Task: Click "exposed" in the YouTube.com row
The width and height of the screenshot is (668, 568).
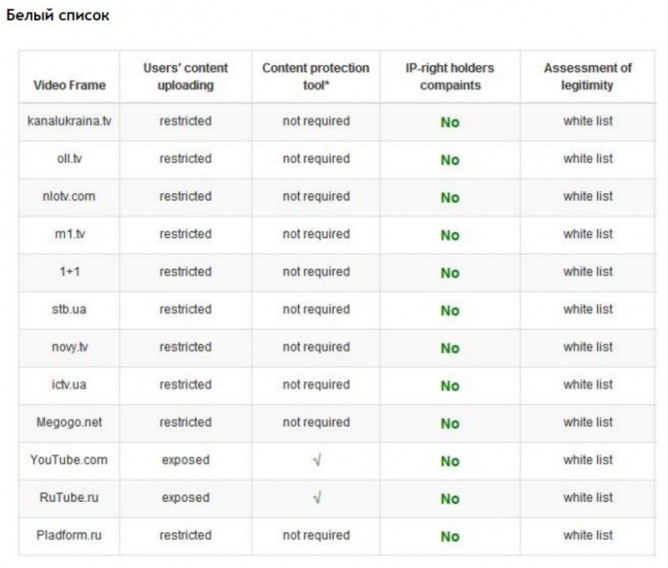Action: click(x=185, y=460)
